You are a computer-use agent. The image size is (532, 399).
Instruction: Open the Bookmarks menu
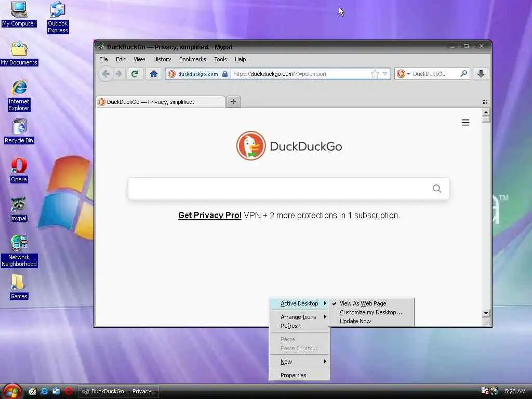coord(192,59)
